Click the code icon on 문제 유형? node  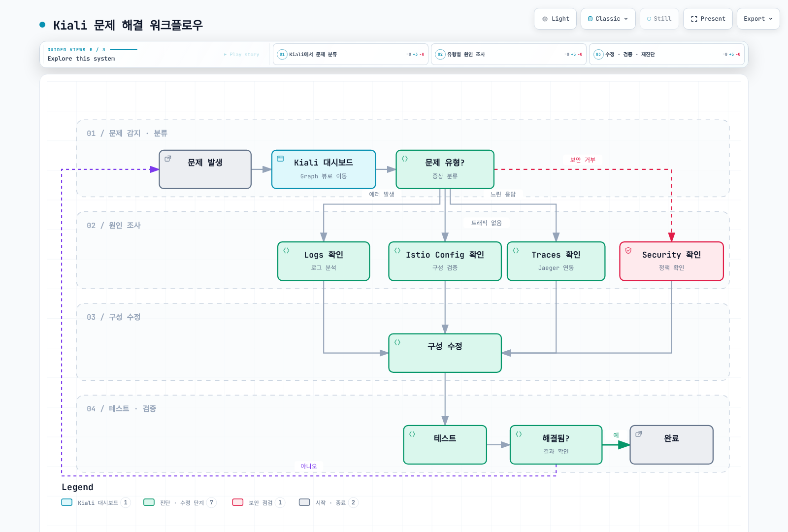point(405,159)
